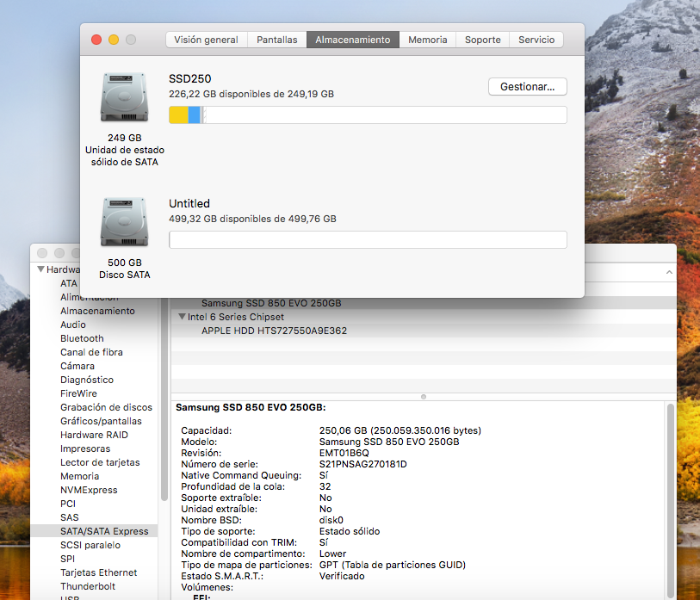Open the Gestionar... storage manager

[527, 87]
